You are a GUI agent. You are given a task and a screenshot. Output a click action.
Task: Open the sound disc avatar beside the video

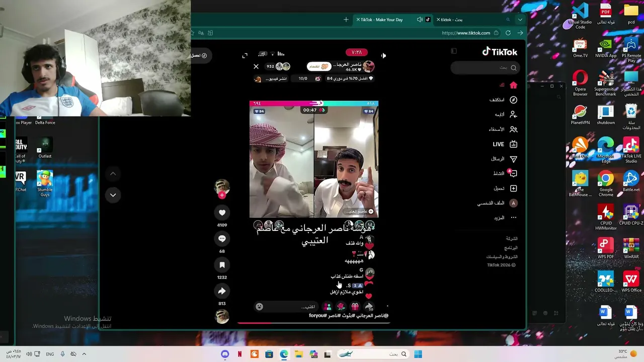(222, 316)
